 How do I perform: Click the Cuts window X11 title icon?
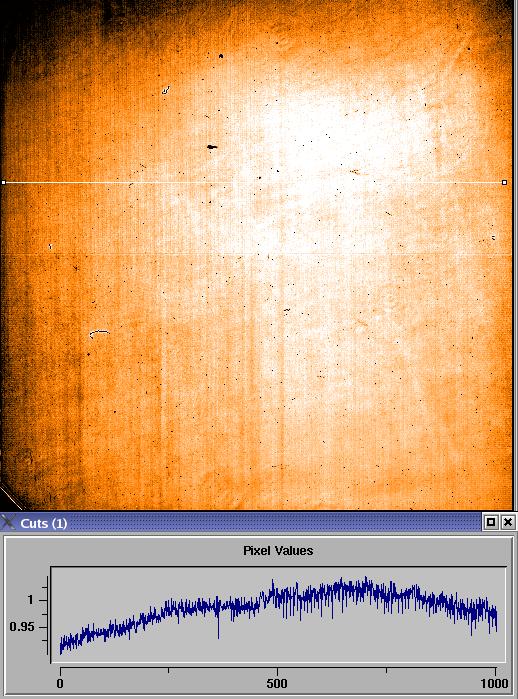(8, 522)
